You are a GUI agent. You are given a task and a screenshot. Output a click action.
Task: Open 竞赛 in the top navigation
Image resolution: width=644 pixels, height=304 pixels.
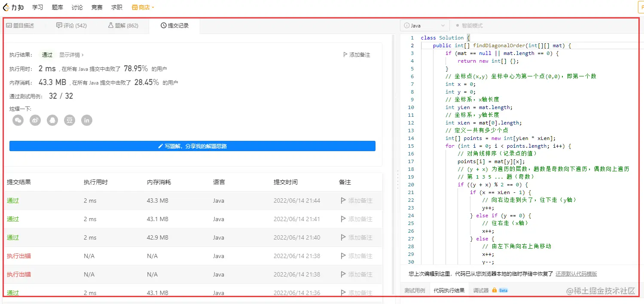(97, 7)
